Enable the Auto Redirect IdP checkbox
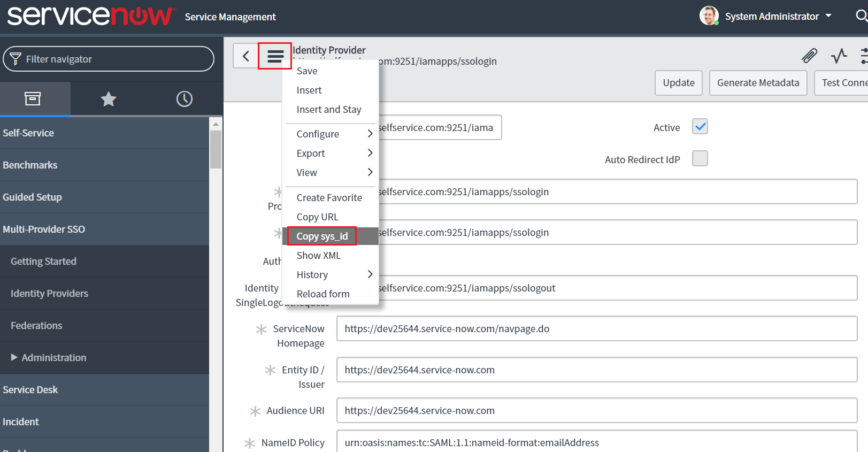This screenshot has height=452, width=868. [x=700, y=158]
